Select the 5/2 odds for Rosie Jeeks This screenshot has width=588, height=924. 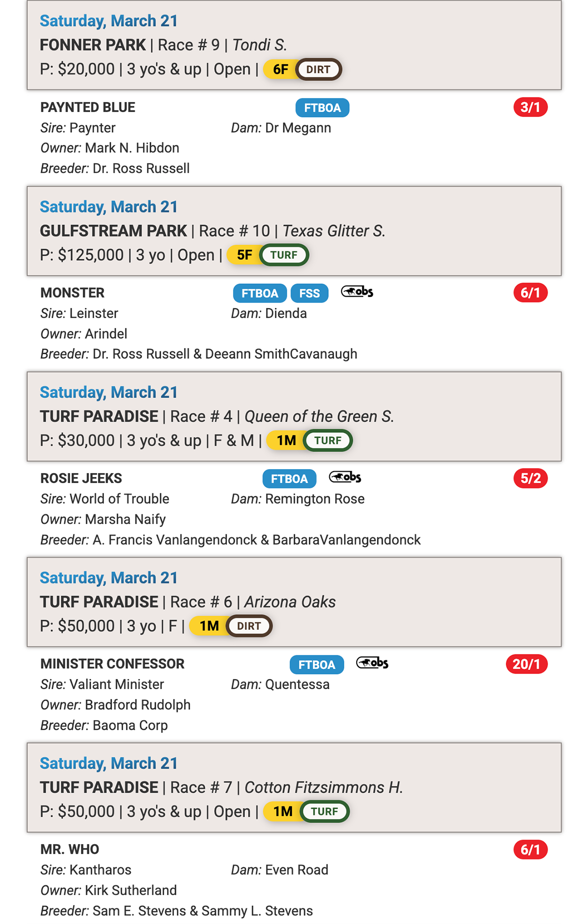pos(530,478)
